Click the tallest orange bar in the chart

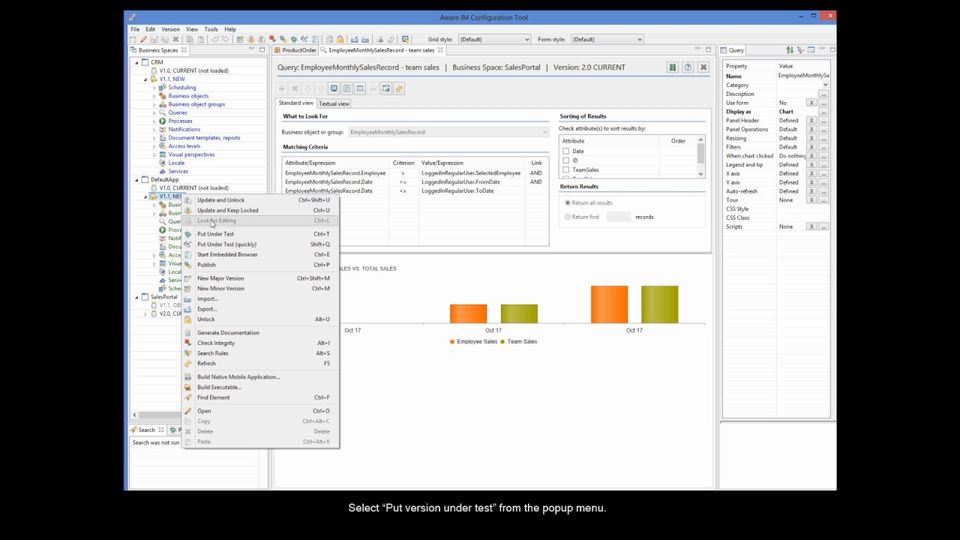[609, 304]
